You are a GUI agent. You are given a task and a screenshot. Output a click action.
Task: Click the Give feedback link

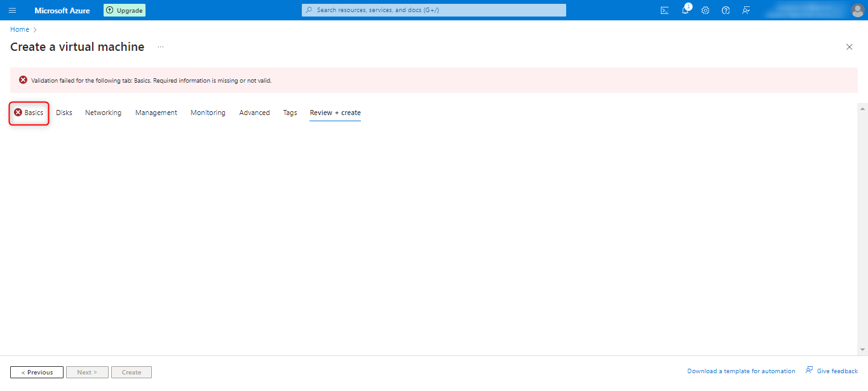pos(832,371)
